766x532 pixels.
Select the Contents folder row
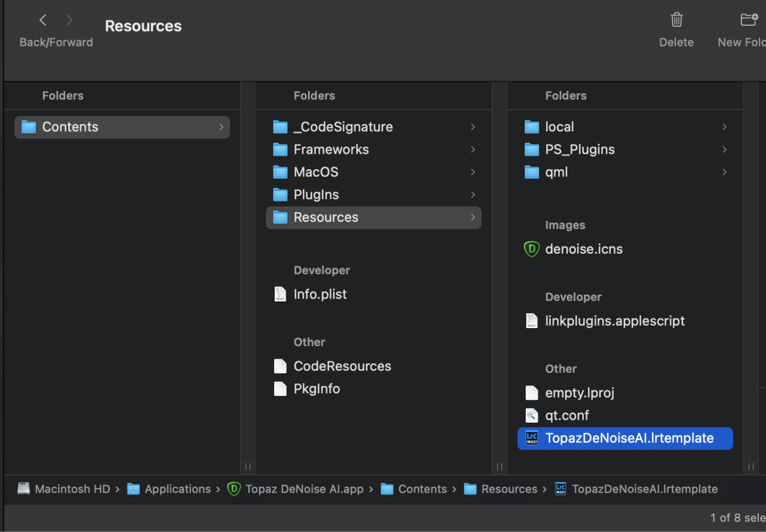(x=122, y=127)
